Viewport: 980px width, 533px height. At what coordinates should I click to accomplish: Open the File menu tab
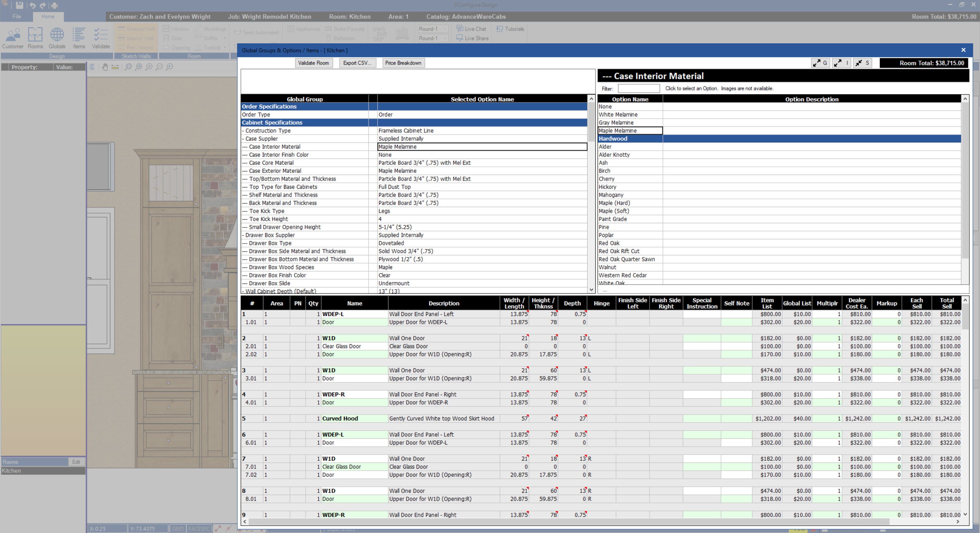(x=16, y=16)
